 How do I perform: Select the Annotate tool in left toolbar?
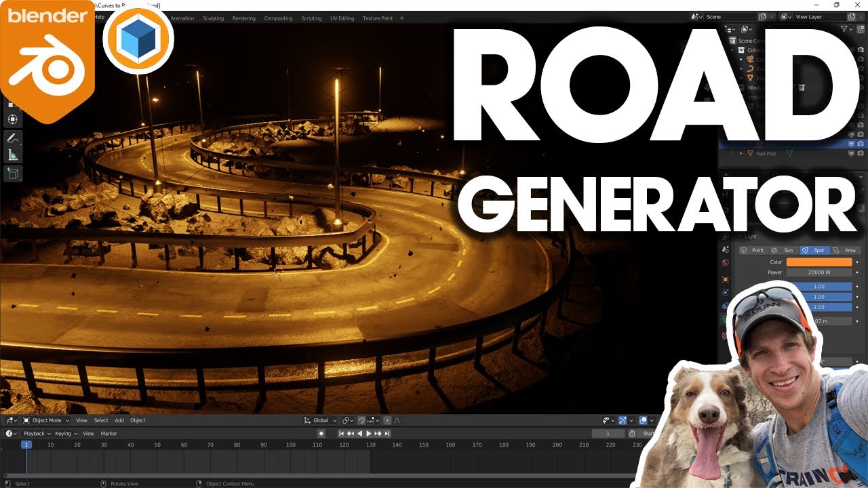point(13,138)
